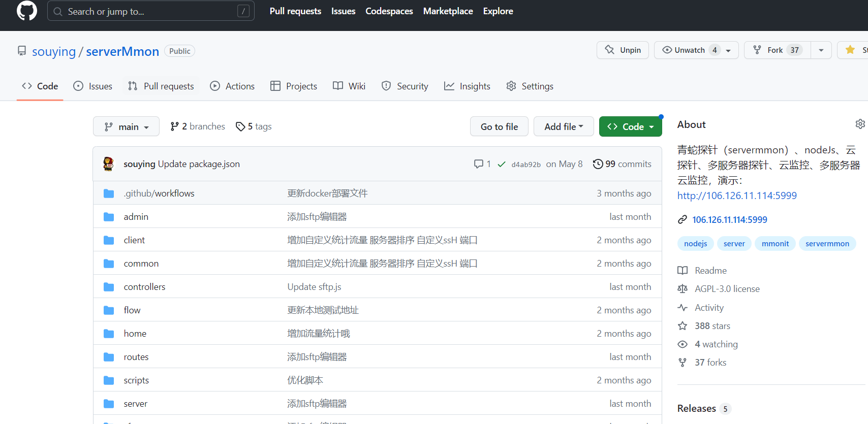Open the server folder

point(136,404)
